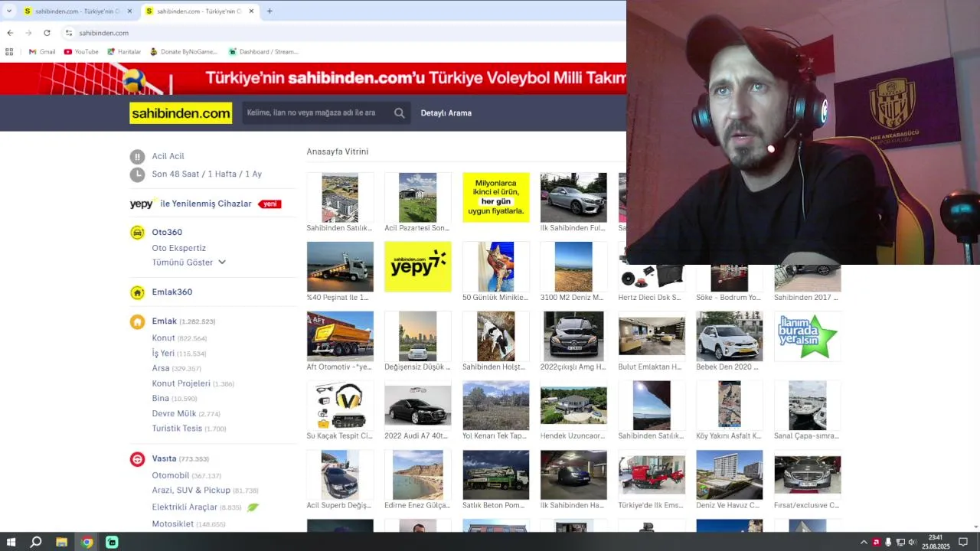Click the Oto360 car icon
This screenshot has height=551, width=980.
pos(137,233)
